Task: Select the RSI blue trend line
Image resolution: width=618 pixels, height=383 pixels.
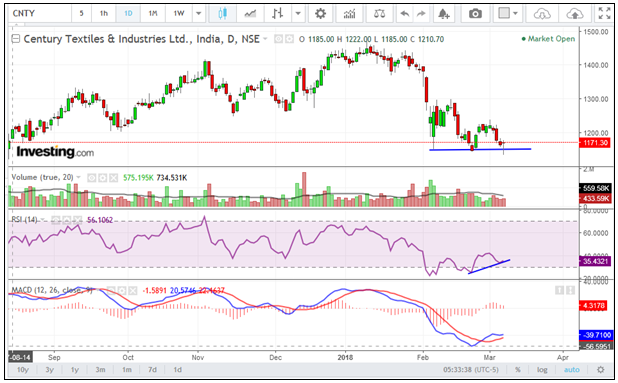Action: coord(489,267)
